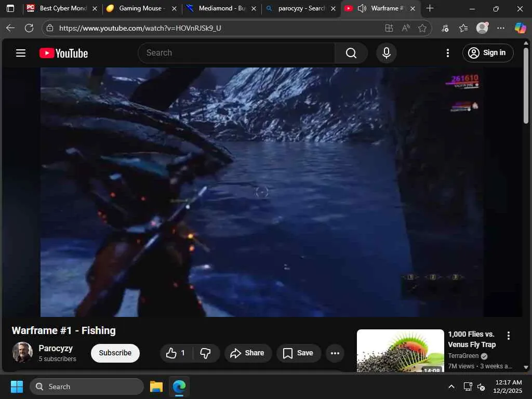Open File Explorer from the taskbar
Image resolution: width=532 pixels, height=399 pixels.
(156, 387)
